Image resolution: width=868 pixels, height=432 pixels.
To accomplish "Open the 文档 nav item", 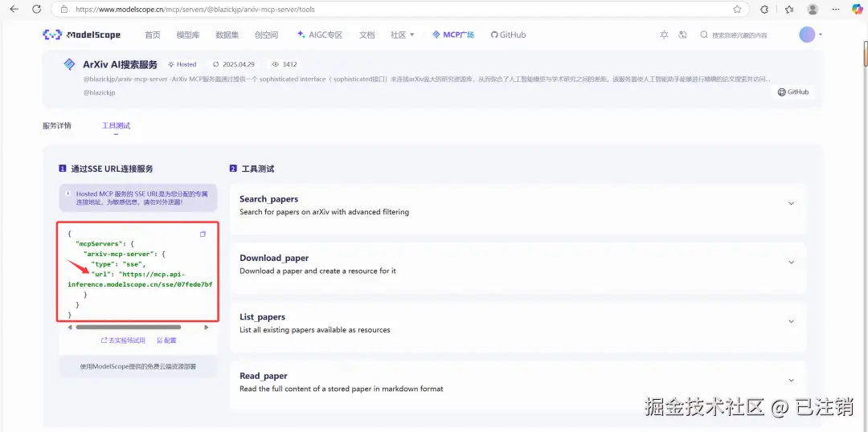I will coord(366,35).
